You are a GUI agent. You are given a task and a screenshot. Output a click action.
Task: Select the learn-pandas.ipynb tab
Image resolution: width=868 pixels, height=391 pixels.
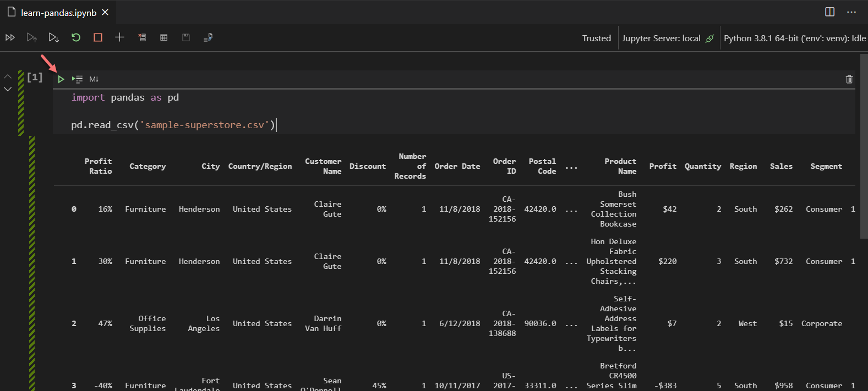[58, 13]
